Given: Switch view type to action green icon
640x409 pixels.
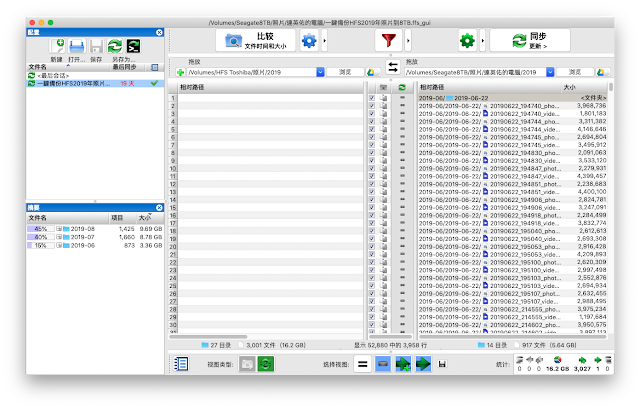Looking at the screenshot, I should tap(266, 364).
